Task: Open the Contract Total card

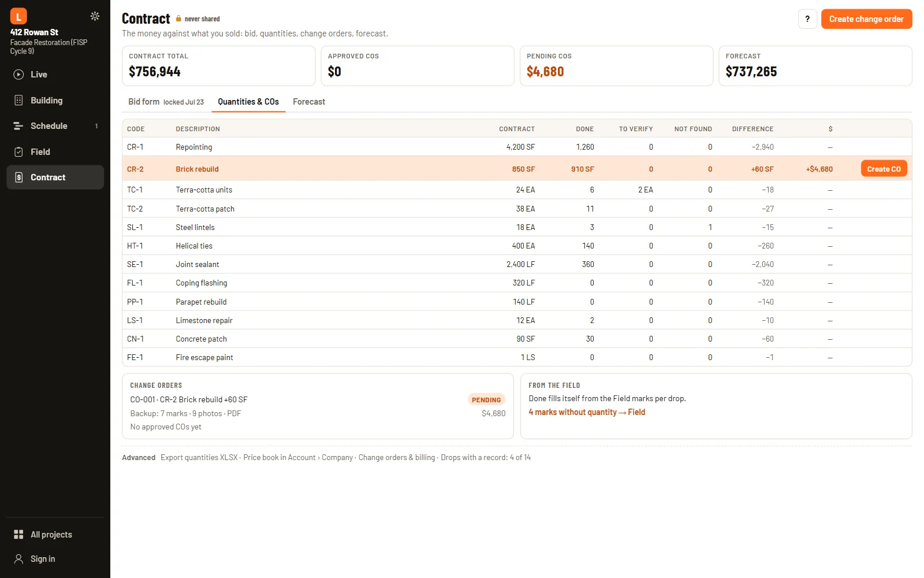Action: [218, 66]
